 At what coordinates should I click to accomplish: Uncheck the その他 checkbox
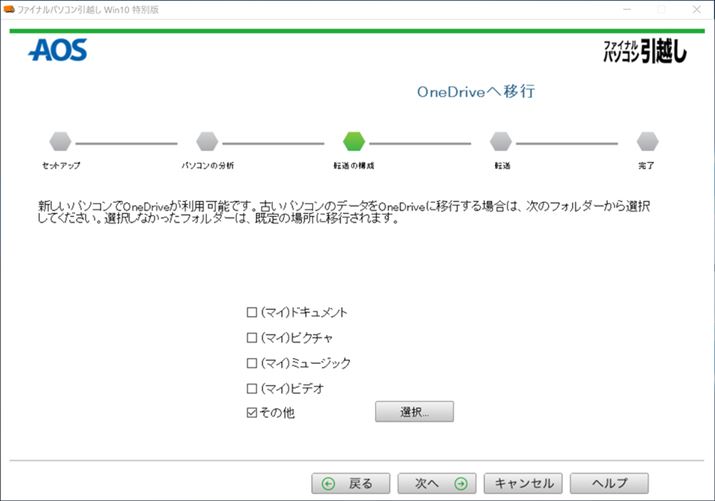click(252, 413)
